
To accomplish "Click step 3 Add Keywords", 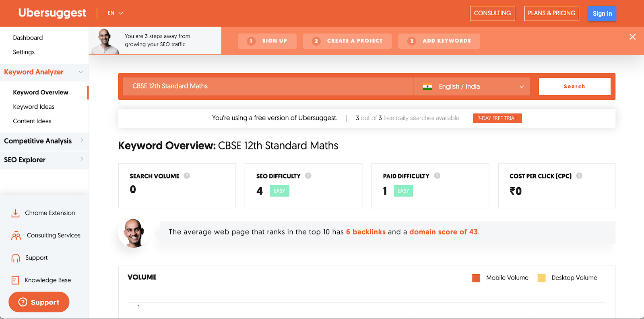I will tap(439, 41).
